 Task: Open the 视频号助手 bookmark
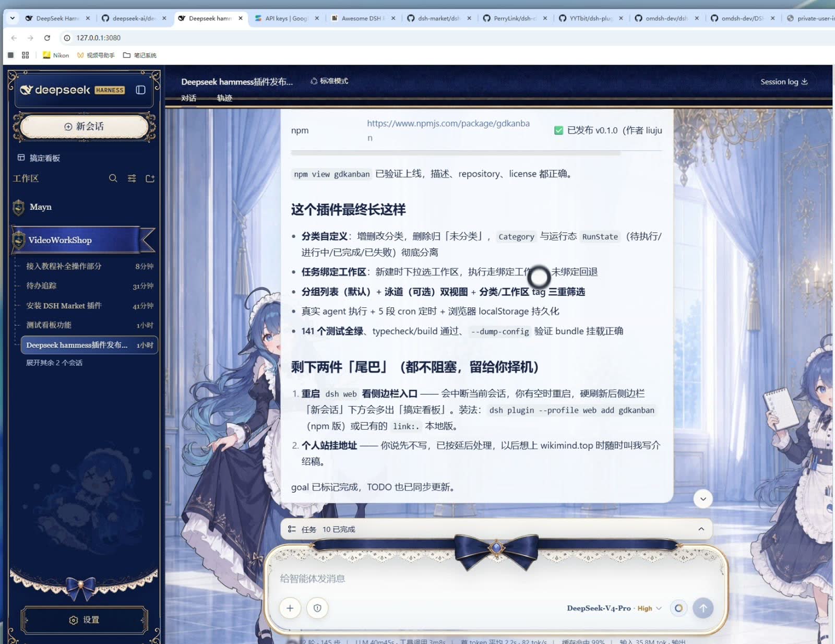tap(96, 55)
